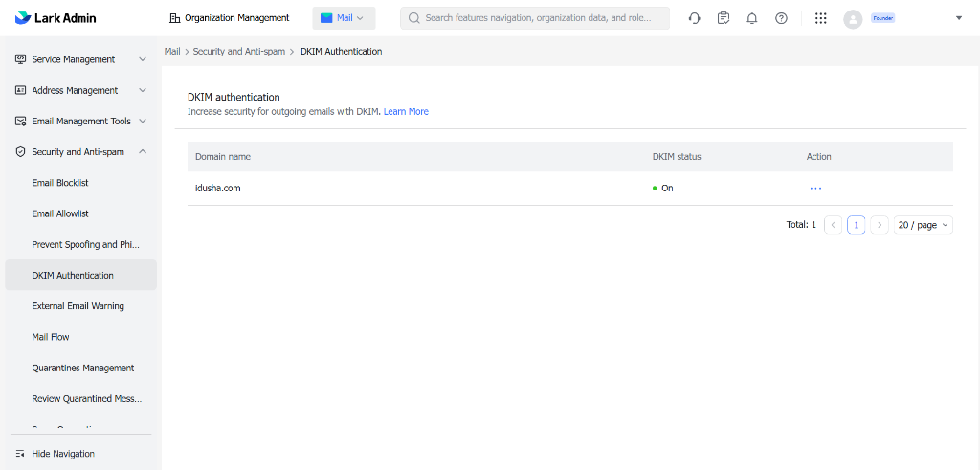Click the search magnifier icon
The height and width of the screenshot is (470, 980).
413,18
